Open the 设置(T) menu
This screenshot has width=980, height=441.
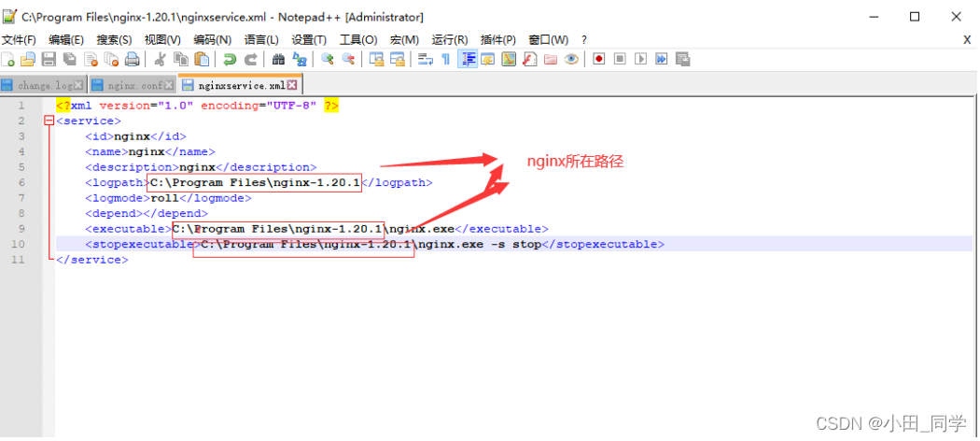(x=309, y=40)
